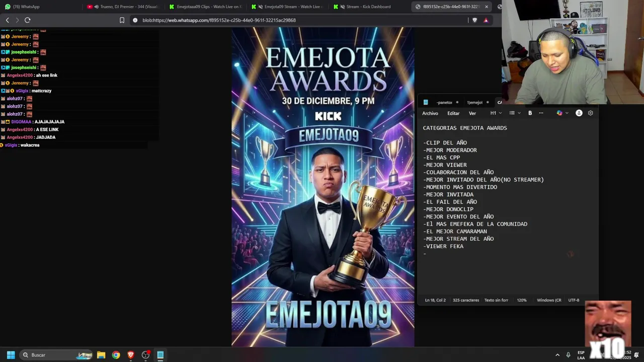This screenshot has height=362, width=644.
Task: Click the line -MOMENTO MAS DIVERTIDO
Action: [x=460, y=187]
